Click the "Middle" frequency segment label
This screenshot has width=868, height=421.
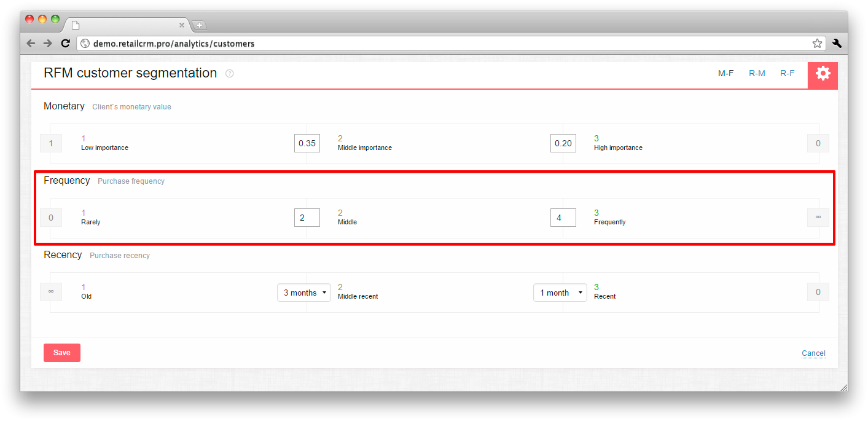(x=347, y=222)
